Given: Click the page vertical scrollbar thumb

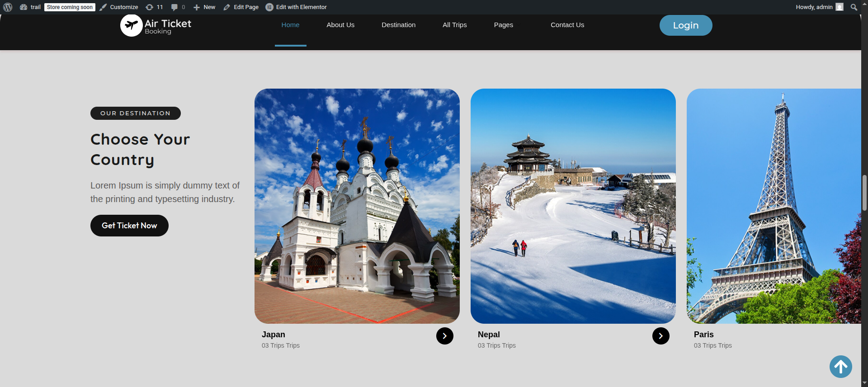Looking at the screenshot, I should (x=864, y=193).
